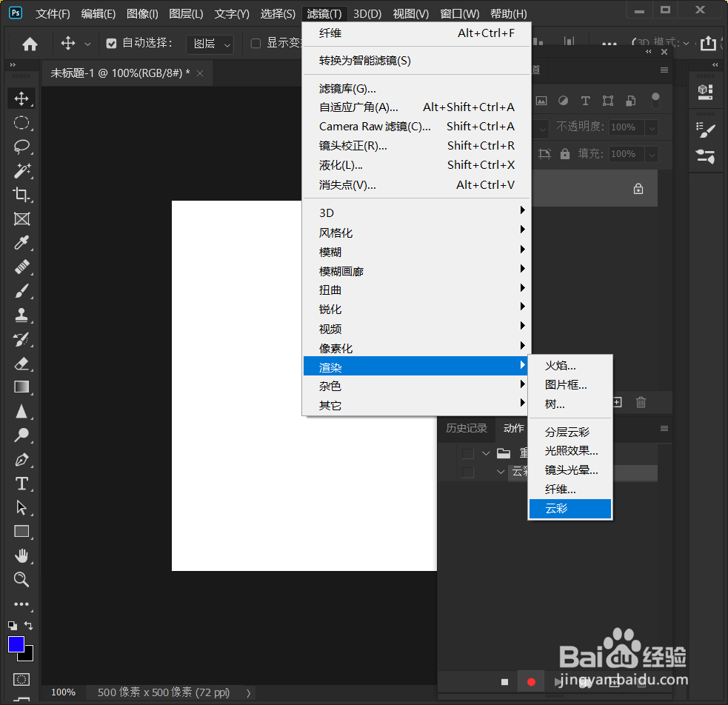Run Camera Raw 滤镜 from Filter menu
Viewport: 728px width, 705px height.
[x=375, y=126]
